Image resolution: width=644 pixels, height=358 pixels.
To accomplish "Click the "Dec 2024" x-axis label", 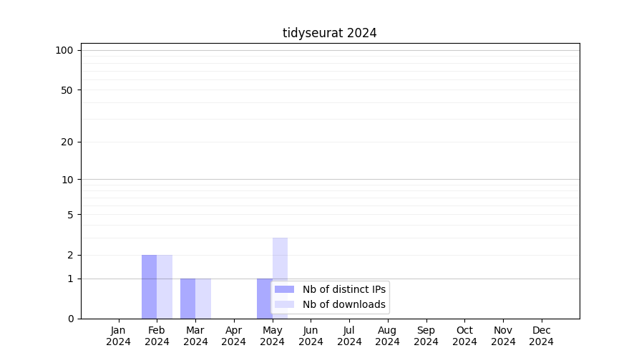I will click(x=541, y=336).
